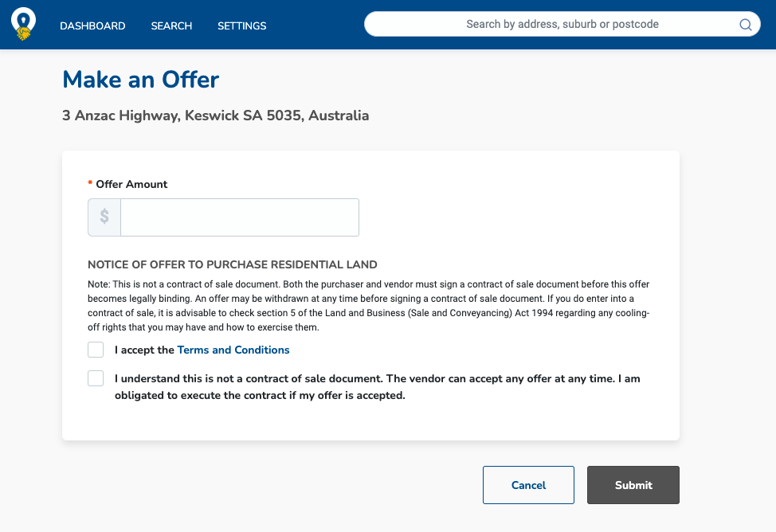Open the Dashboard menu item

tap(92, 25)
